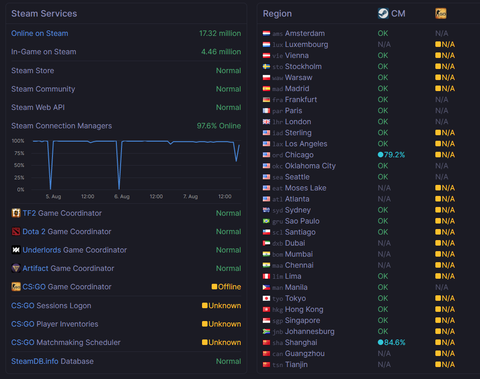480x379 pixels.
Task: Click the Polish flag next to Warsaw
Action: pyautogui.click(x=266, y=77)
